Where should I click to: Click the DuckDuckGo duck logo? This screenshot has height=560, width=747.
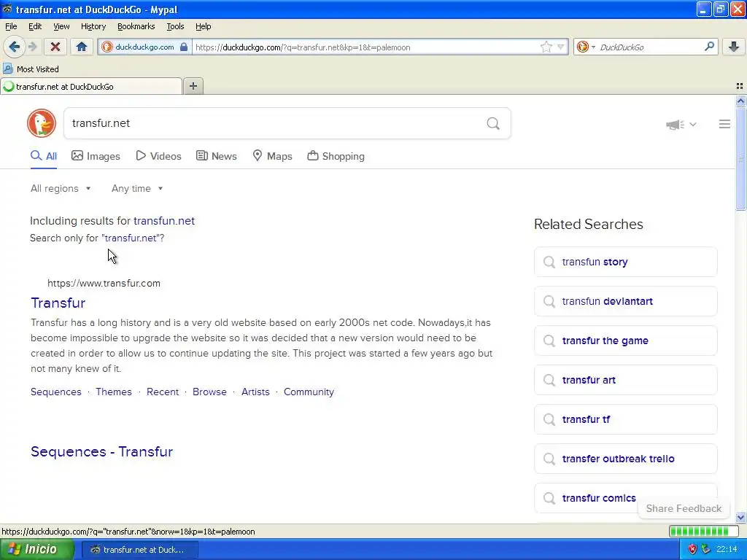point(42,123)
